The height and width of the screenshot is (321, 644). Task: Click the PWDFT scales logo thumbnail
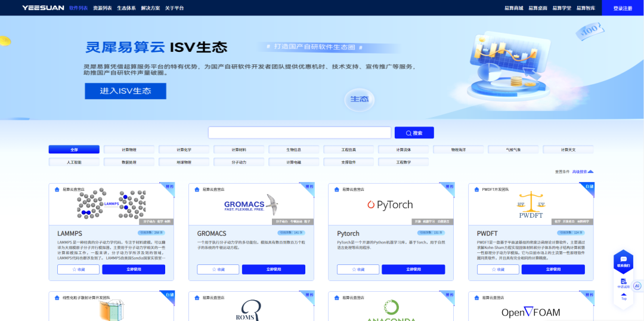click(x=531, y=205)
